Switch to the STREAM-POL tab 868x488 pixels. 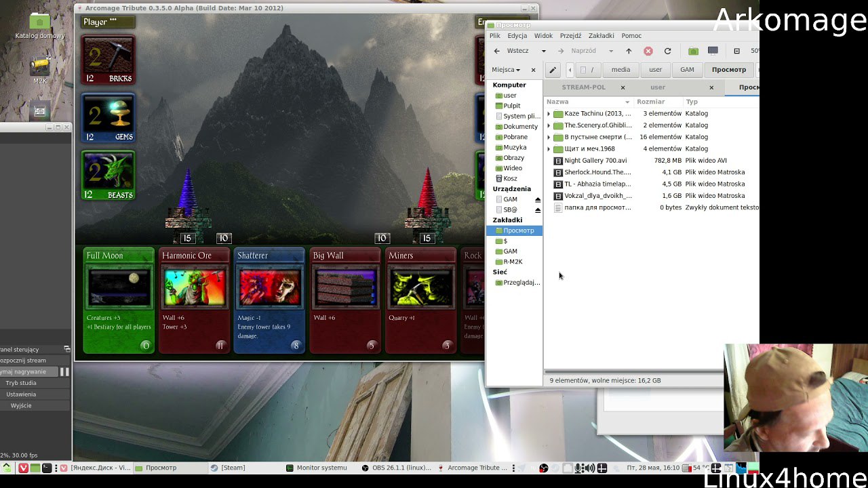pos(584,87)
